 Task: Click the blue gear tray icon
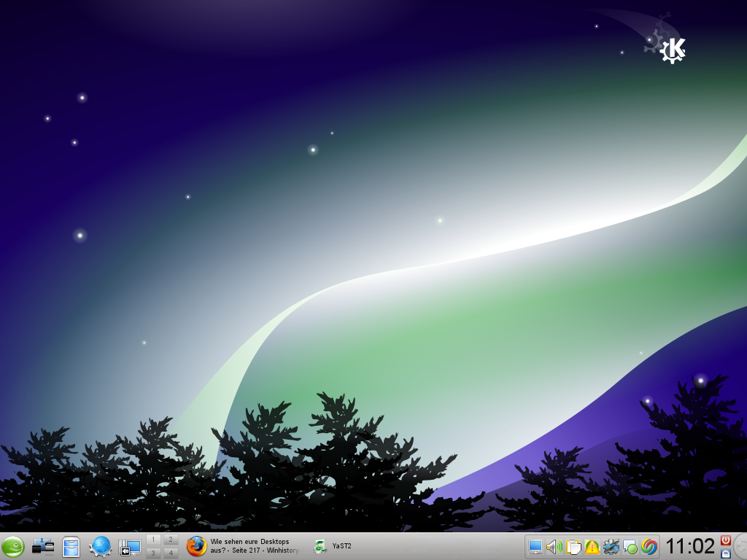[611, 546]
